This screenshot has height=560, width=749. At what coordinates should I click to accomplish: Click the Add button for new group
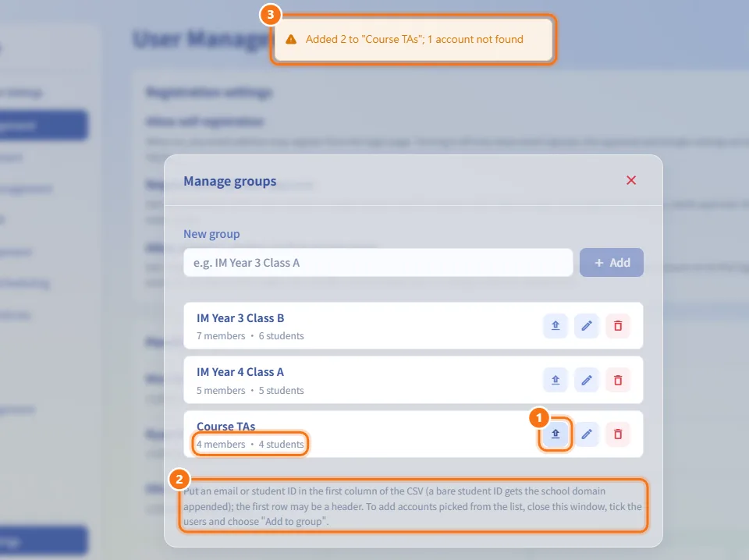[612, 263]
